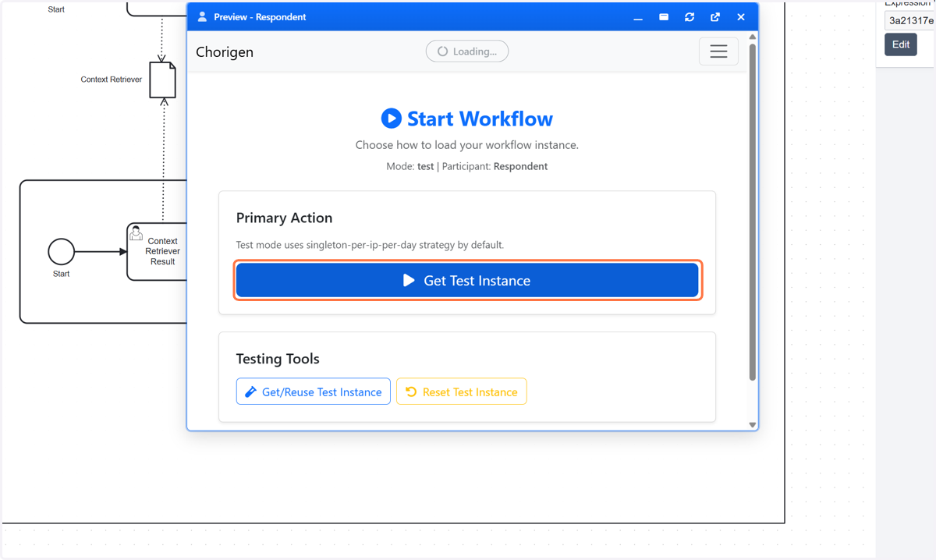Screen dimensions: 936x560
Task: Click the Start Workflow play icon
Action: 392,118
